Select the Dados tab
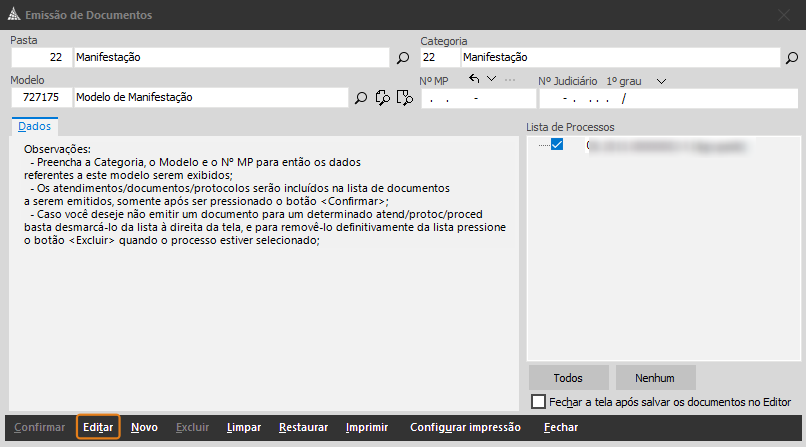806x447 pixels. (x=34, y=126)
